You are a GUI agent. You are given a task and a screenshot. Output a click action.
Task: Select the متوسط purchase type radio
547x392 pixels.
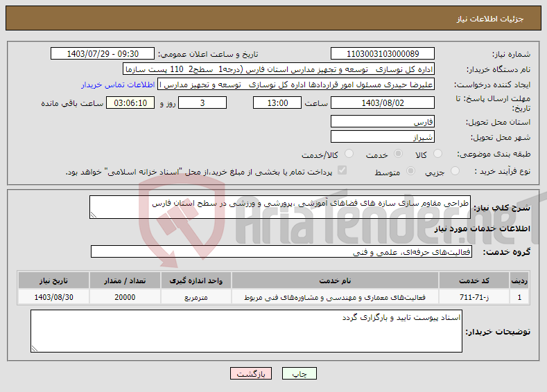coord(411,171)
